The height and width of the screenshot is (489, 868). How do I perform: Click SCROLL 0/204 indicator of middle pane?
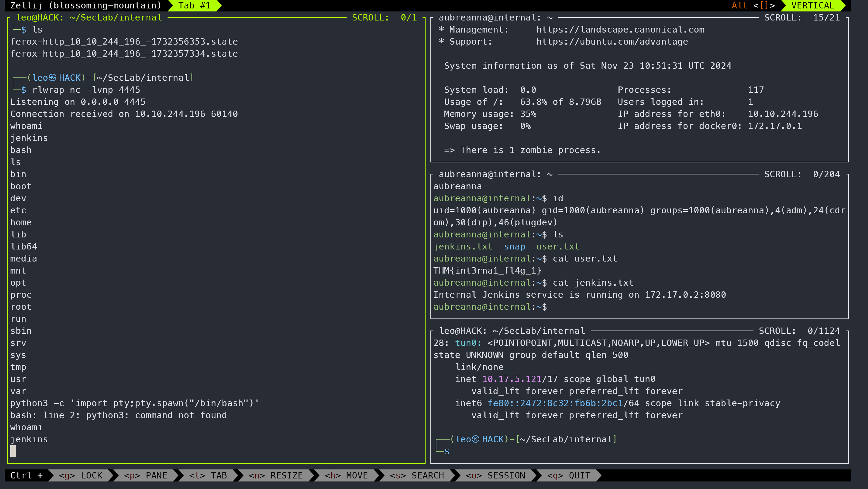pyautogui.click(x=802, y=174)
